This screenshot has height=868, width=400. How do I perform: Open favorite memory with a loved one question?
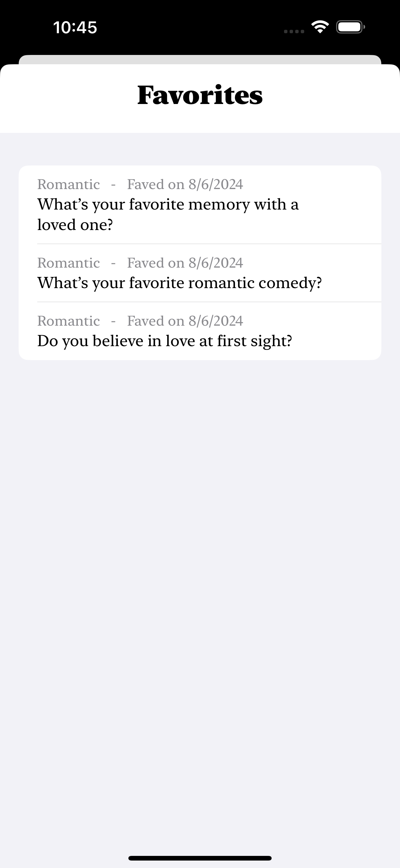200,205
